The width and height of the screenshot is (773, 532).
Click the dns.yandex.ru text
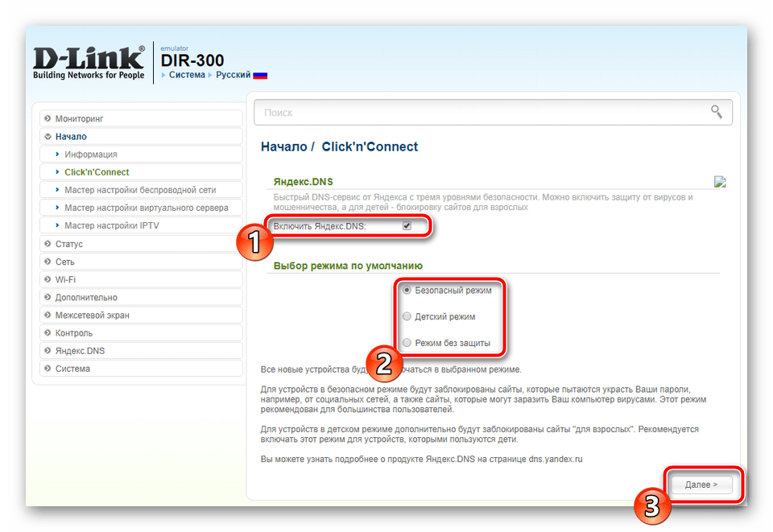(556, 459)
